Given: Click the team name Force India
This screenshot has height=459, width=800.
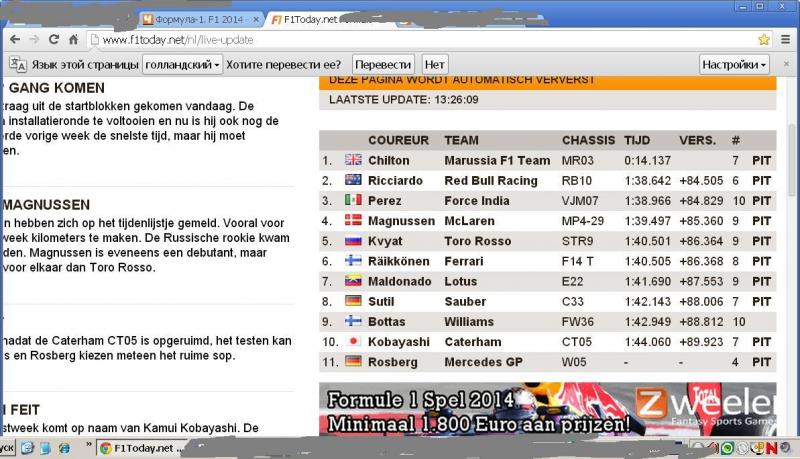Looking at the screenshot, I should 477,200.
